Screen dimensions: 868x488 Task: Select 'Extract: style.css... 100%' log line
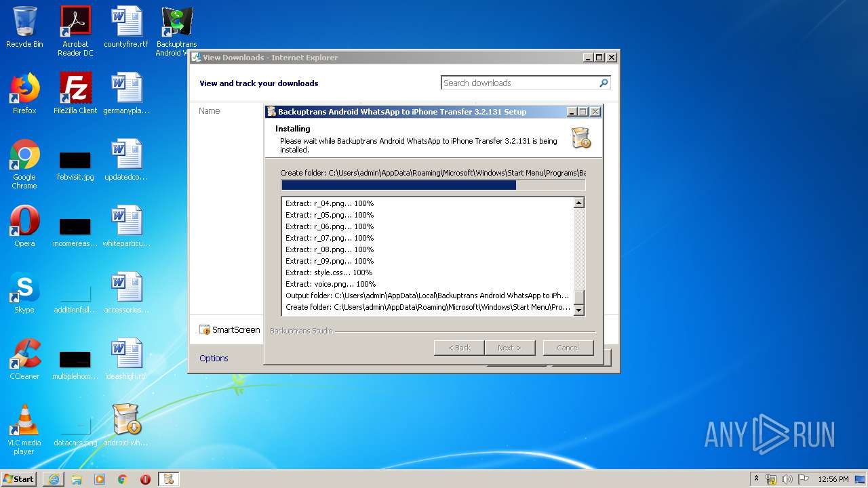pyautogui.click(x=329, y=272)
